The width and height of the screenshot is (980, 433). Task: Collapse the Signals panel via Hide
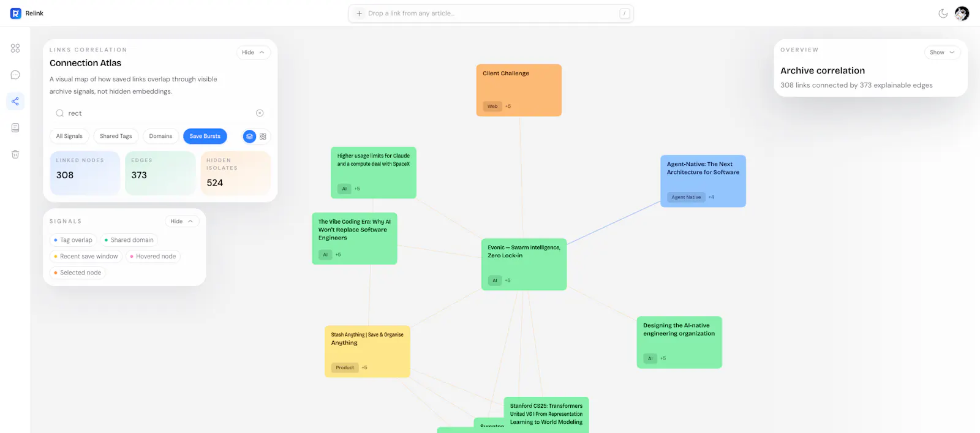(182, 222)
